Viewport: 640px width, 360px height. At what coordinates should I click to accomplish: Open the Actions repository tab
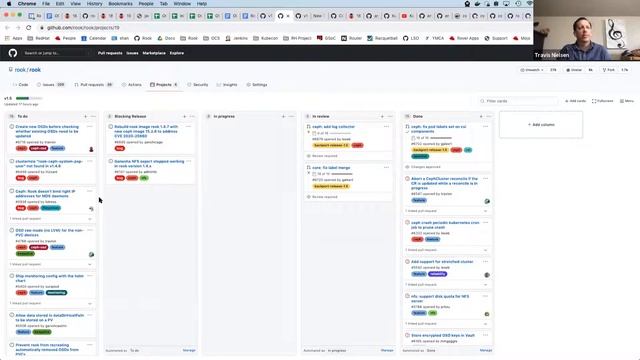(131, 85)
